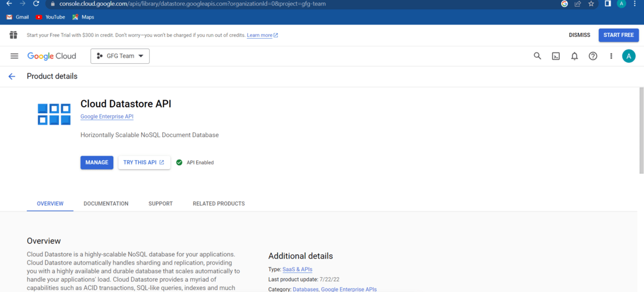Open the notifications bell
The height and width of the screenshot is (292, 644).
575,56
